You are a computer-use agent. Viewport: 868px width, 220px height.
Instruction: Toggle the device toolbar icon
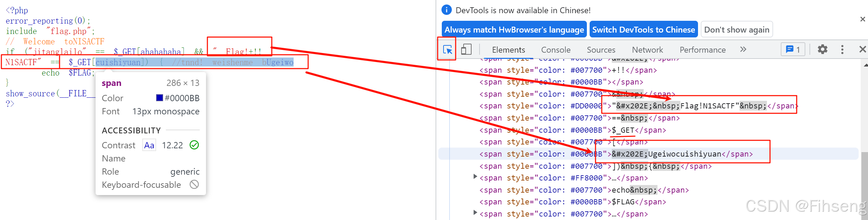(466, 50)
